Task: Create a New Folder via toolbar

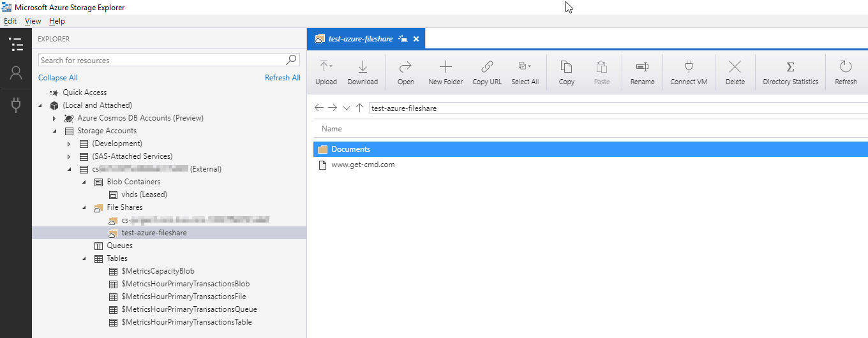Action: tap(445, 73)
